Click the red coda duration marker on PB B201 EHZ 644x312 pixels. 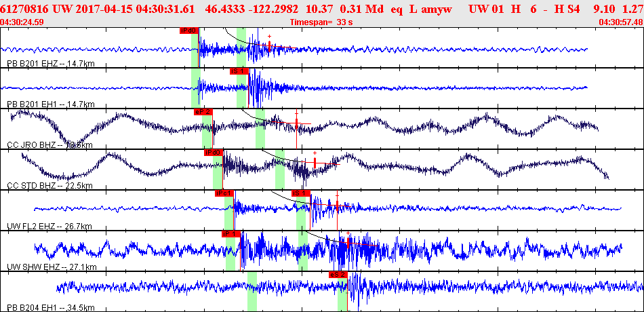pos(269,45)
